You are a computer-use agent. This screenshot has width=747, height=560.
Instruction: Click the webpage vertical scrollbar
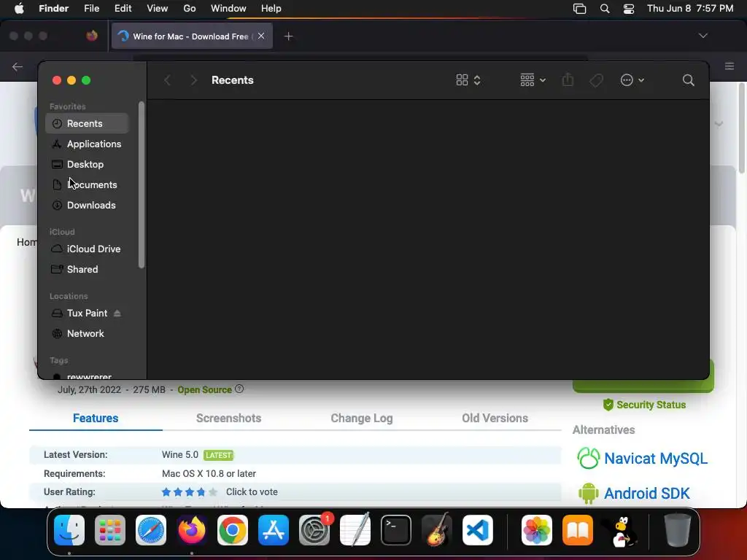pos(742,128)
